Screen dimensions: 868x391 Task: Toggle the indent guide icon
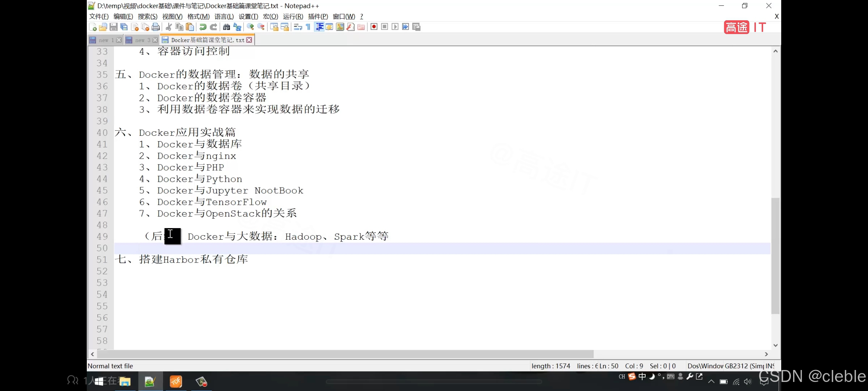pyautogui.click(x=319, y=27)
